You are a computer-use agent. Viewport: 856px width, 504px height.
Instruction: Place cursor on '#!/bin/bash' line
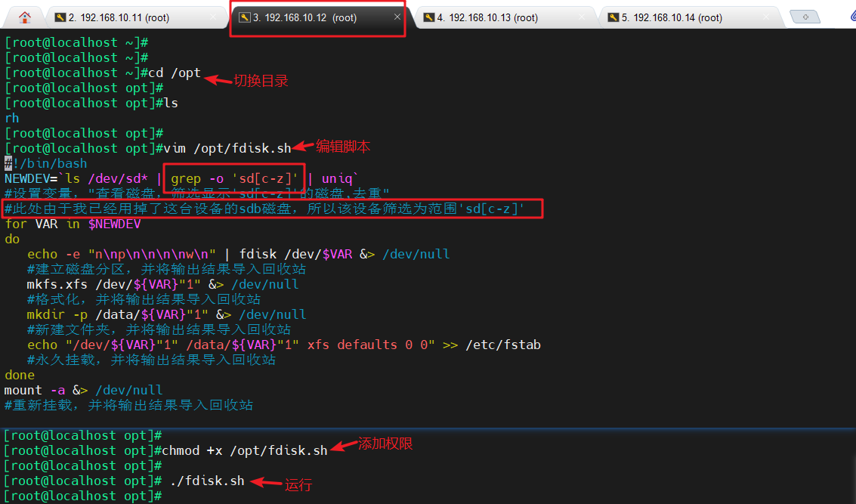tap(46, 163)
